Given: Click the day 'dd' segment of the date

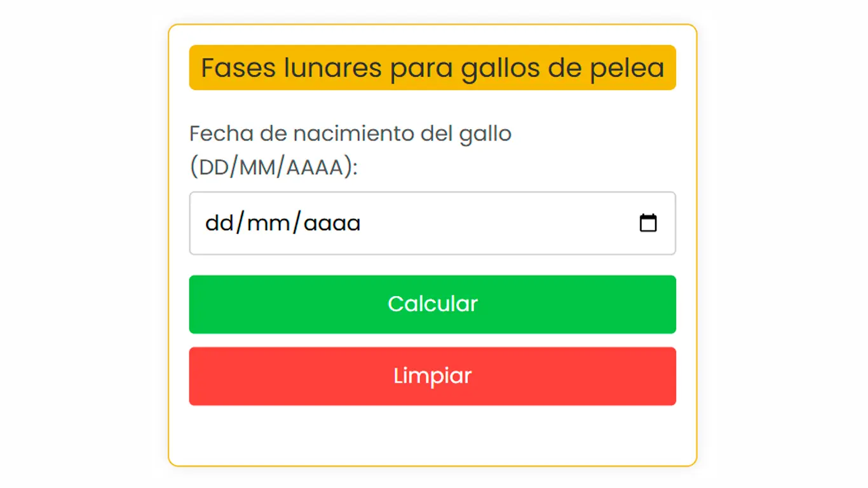Looking at the screenshot, I should (x=219, y=224).
